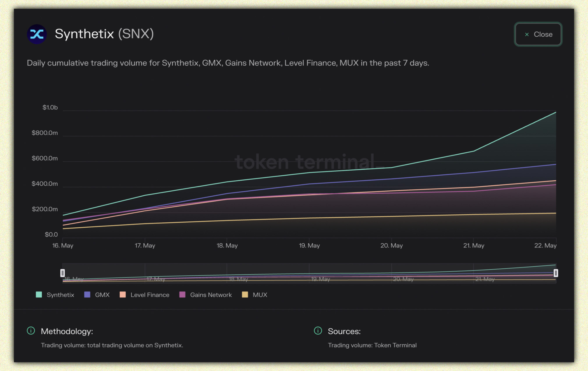
Task: Click the Synthetix line peak at 22 May
Action: tap(556, 112)
